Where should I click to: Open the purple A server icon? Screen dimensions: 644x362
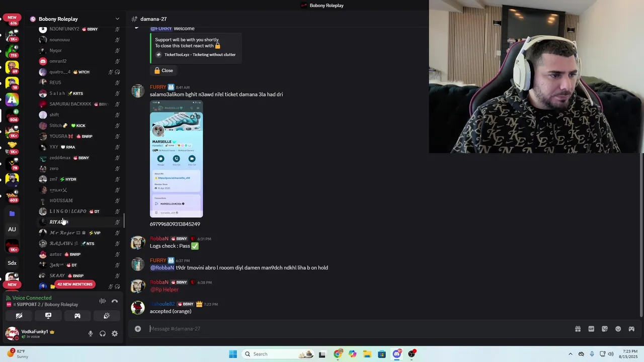[12, 100]
